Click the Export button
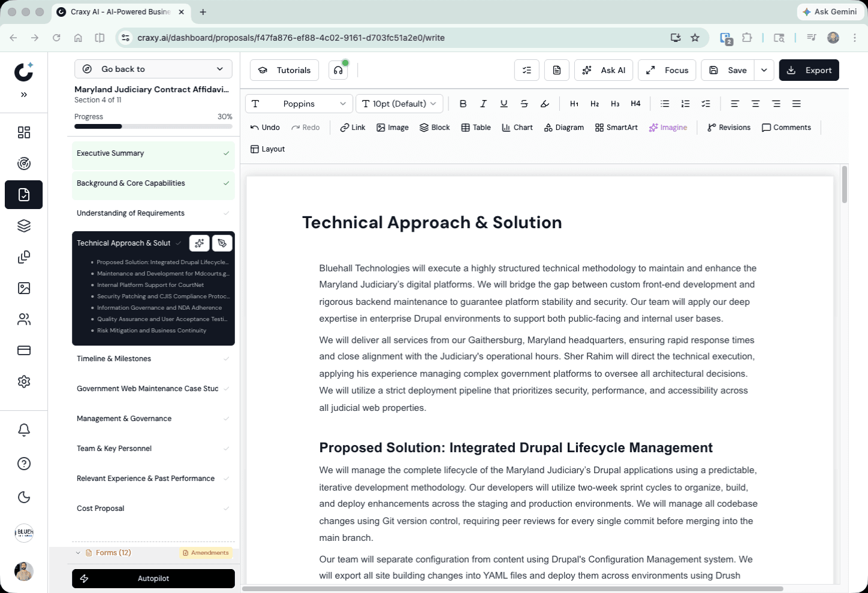Viewport: 868px width, 593px height. coord(809,70)
